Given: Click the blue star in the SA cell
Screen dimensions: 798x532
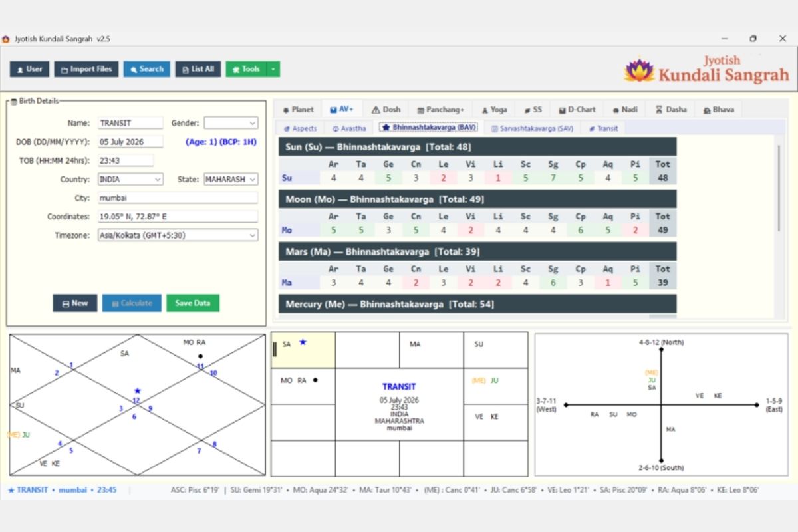Looking at the screenshot, I should click(x=303, y=342).
